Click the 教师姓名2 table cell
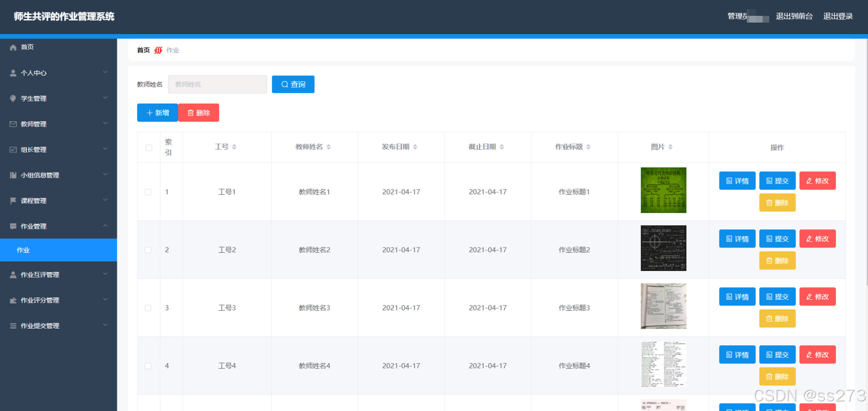Screen dimensions: 868x411 pyautogui.click(x=315, y=250)
